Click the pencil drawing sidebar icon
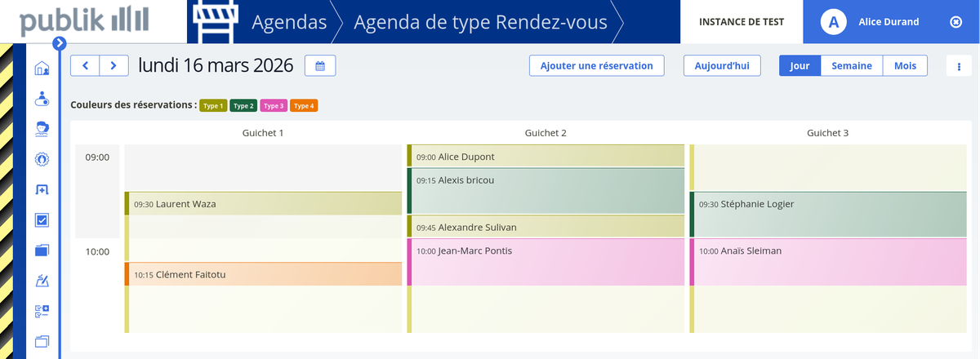This screenshot has height=359, width=980. (42, 281)
